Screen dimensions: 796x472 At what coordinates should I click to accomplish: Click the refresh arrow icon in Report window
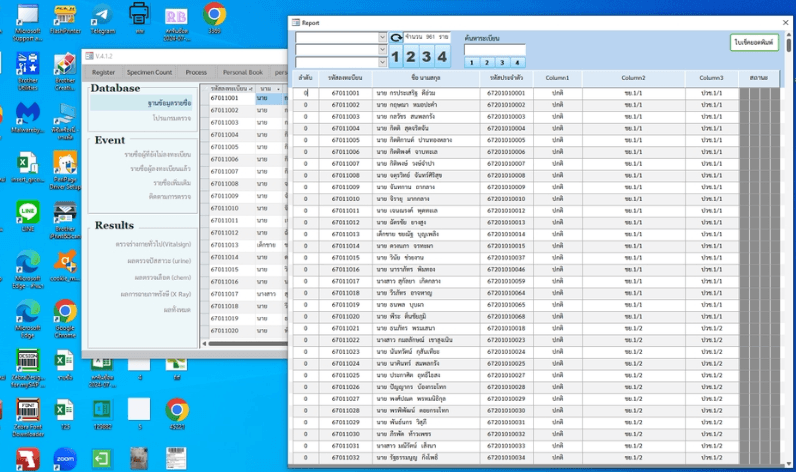tap(395, 38)
